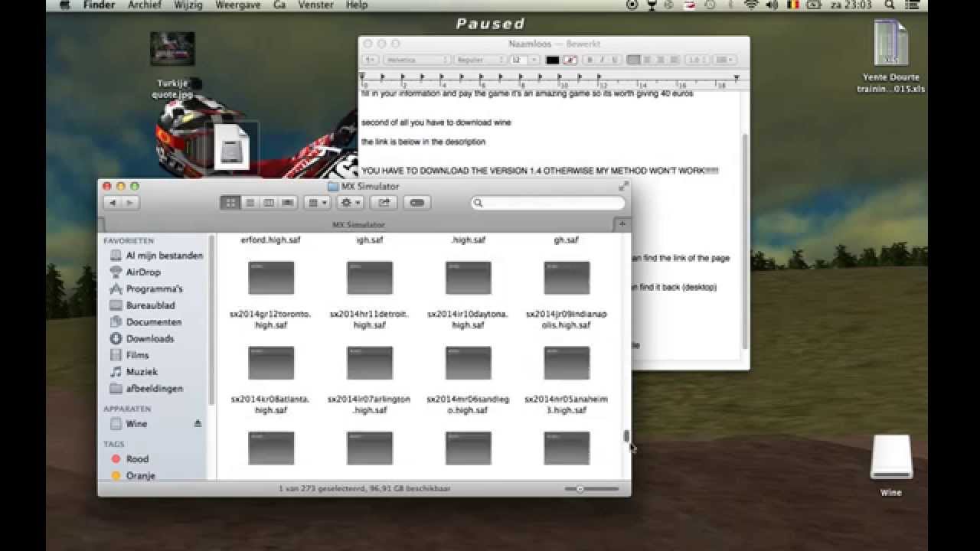Screen dimensions: 980x551
Task: Open paragraph styles dropdown in TextEdit
Action: pos(371,60)
